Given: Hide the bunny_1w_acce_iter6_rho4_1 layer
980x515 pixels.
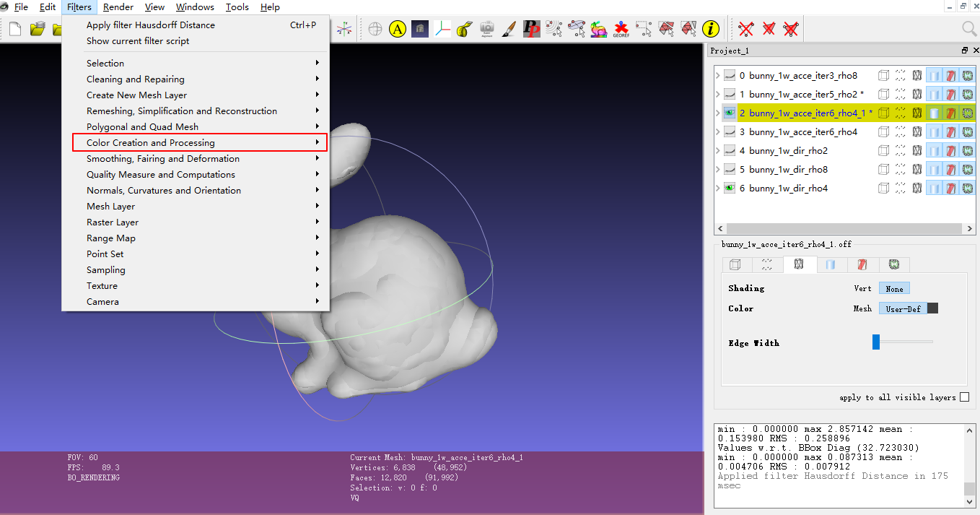Looking at the screenshot, I should [729, 112].
